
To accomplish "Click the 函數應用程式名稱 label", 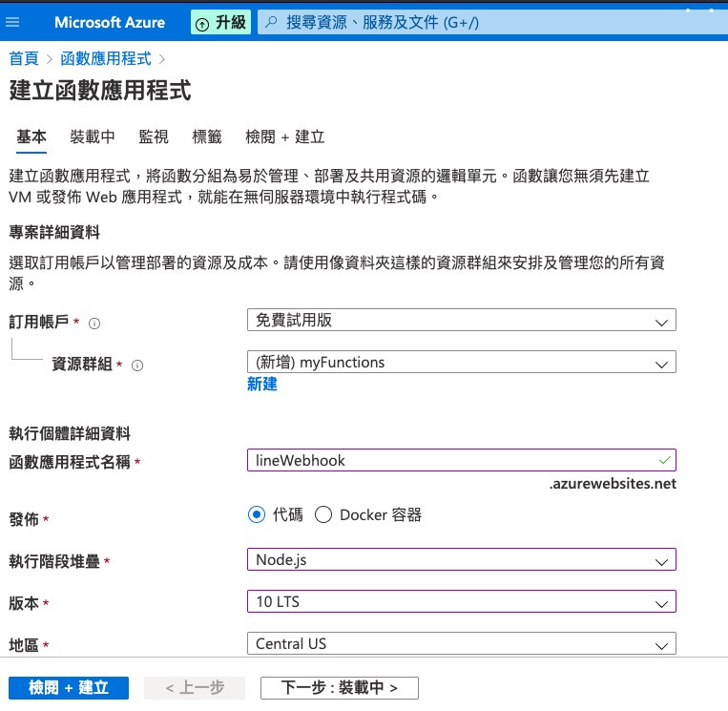I will [70, 462].
